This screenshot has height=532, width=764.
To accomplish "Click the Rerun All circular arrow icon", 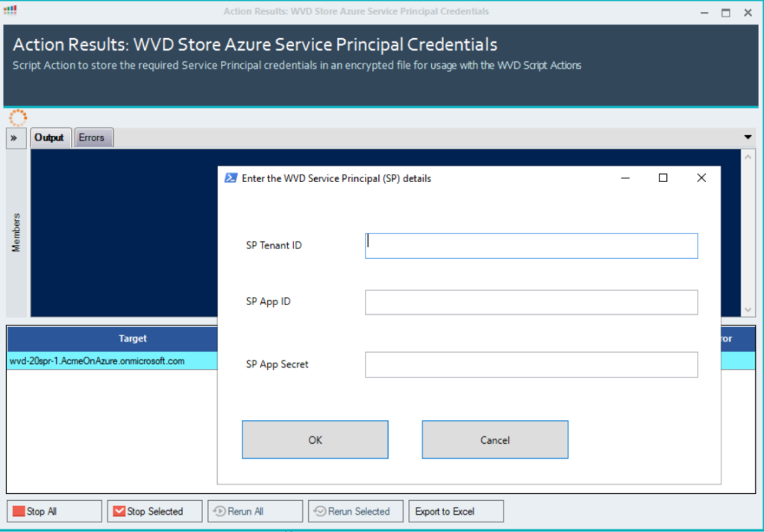I will (x=219, y=511).
